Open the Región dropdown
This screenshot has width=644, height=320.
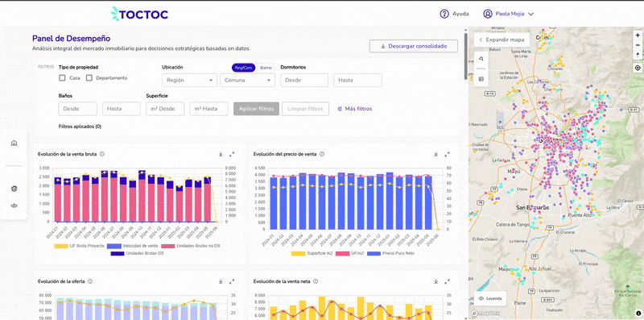tap(189, 81)
